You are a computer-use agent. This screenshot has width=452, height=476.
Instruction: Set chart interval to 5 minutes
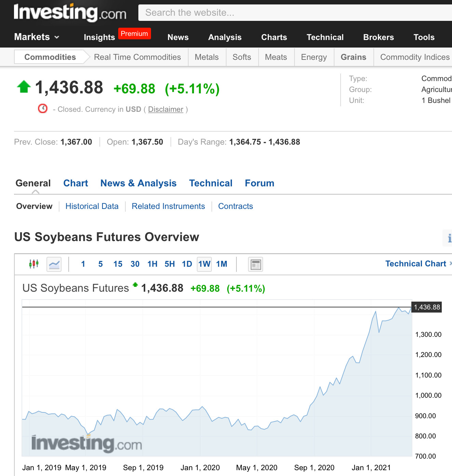pyautogui.click(x=100, y=264)
